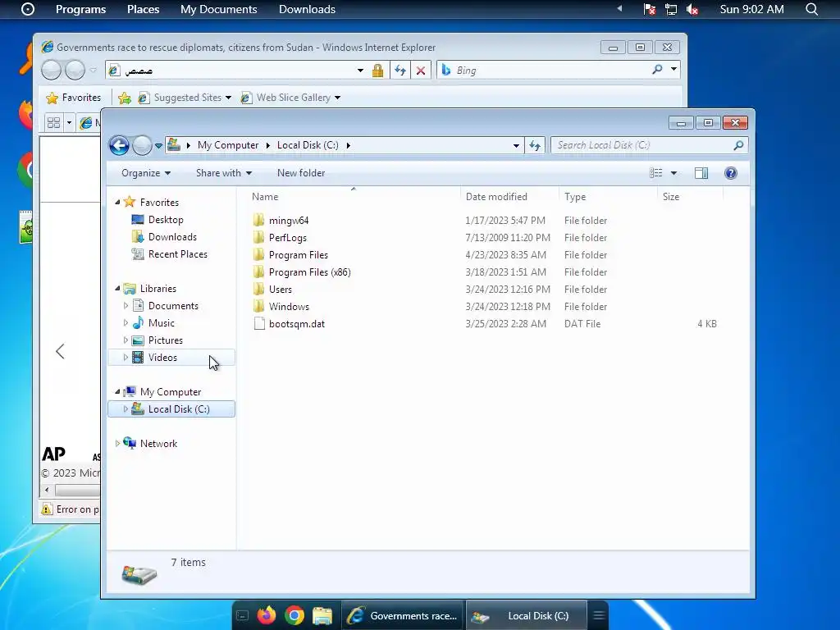Toggle the preview pane button
The height and width of the screenshot is (630, 840).
click(701, 173)
